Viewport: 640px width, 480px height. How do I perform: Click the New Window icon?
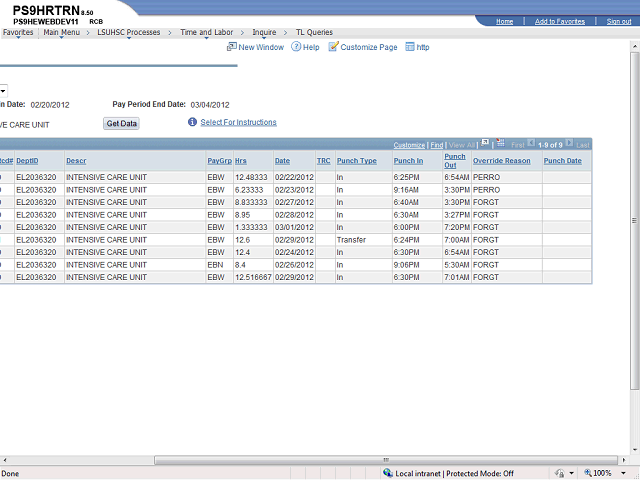pyautogui.click(x=232, y=47)
